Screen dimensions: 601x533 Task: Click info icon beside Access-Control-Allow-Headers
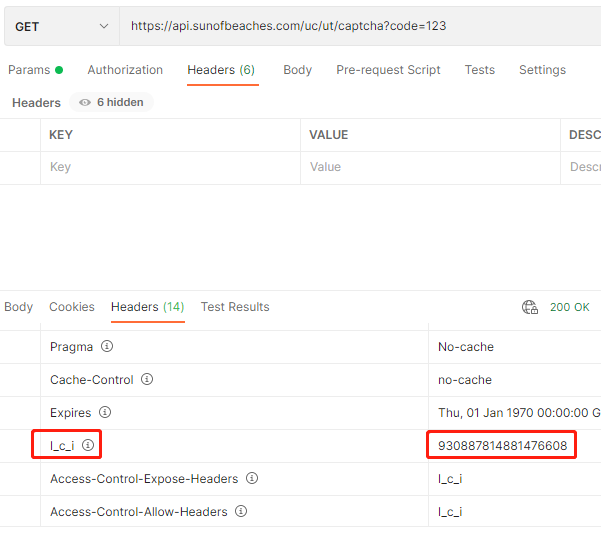click(x=241, y=511)
